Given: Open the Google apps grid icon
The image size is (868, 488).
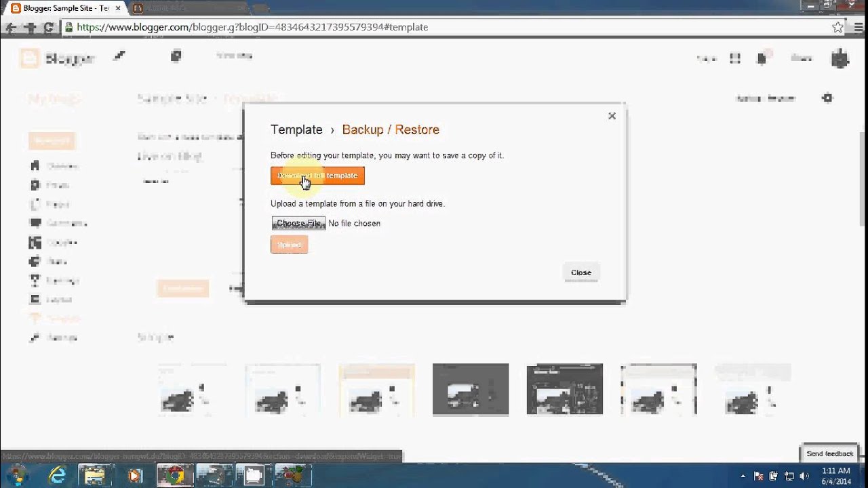Looking at the screenshot, I should coord(735,59).
